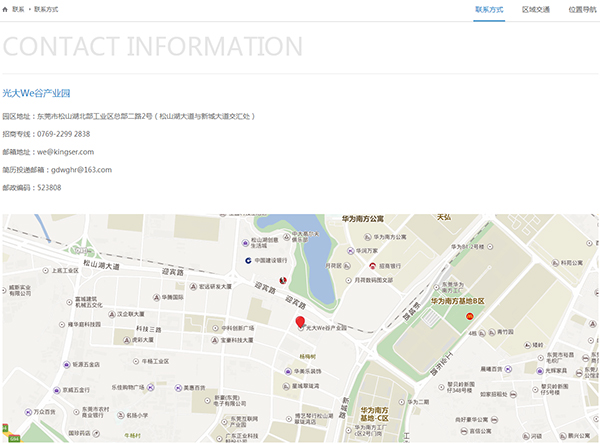Click the 鹏兴公寓 residence icon
The width and height of the screenshot is (600, 444).
pyautogui.click(x=562, y=436)
